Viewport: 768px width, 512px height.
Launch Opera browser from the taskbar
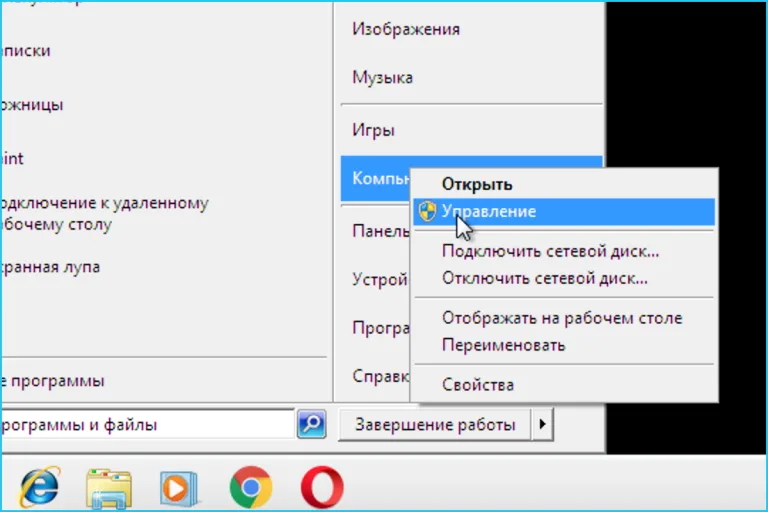(x=322, y=487)
